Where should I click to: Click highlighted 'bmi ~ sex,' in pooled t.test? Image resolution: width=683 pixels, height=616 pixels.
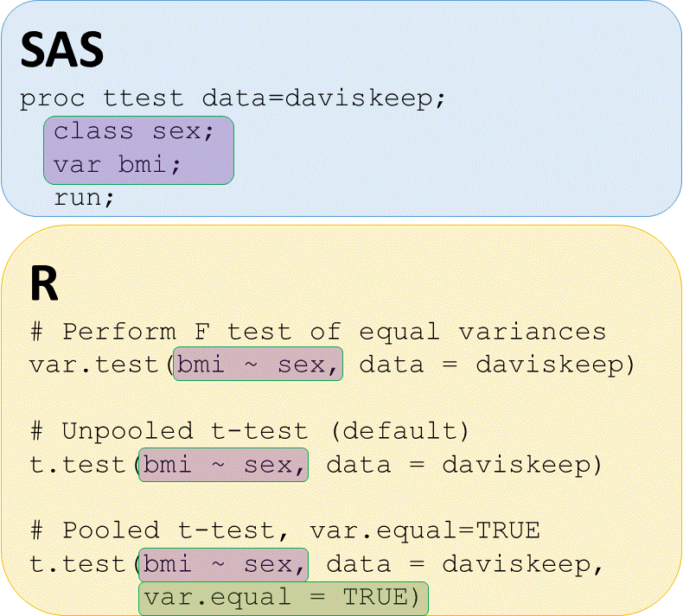[x=224, y=564]
